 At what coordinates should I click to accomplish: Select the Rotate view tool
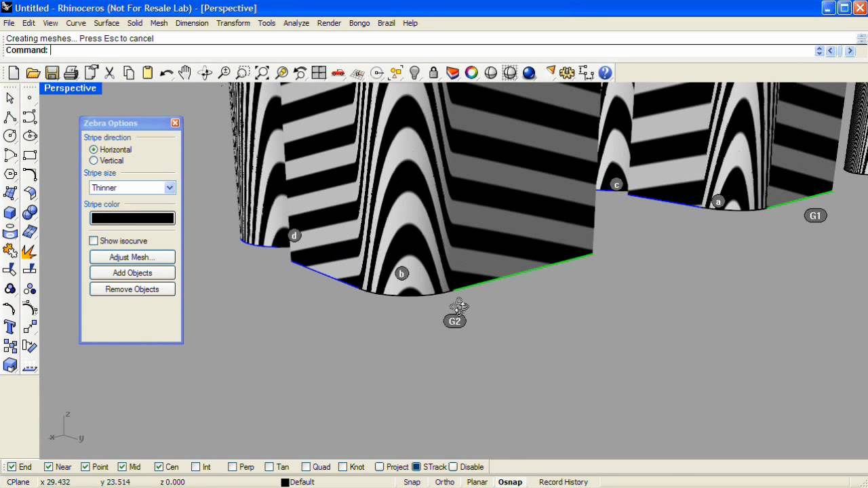tap(205, 73)
